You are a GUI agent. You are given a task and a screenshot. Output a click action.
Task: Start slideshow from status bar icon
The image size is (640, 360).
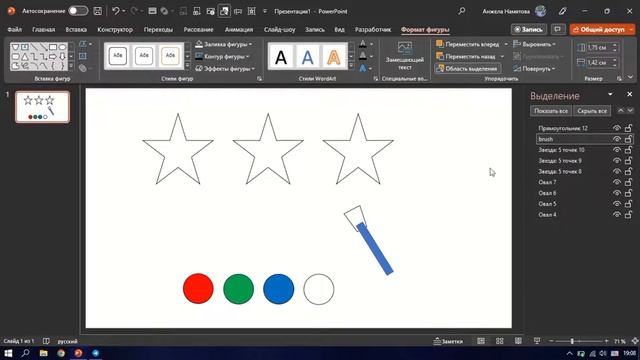[x=537, y=341]
